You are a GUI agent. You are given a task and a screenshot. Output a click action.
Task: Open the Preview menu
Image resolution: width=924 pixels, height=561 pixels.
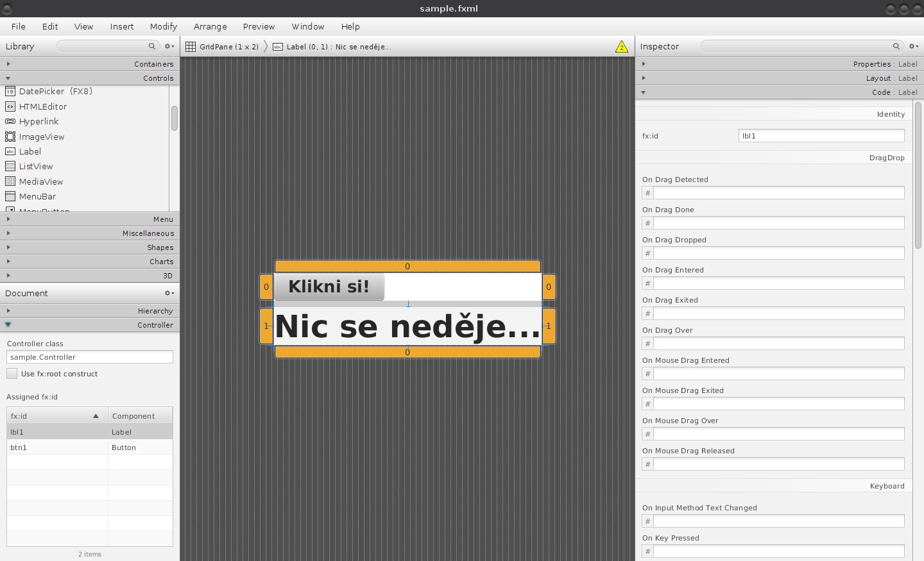tap(259, 26)
